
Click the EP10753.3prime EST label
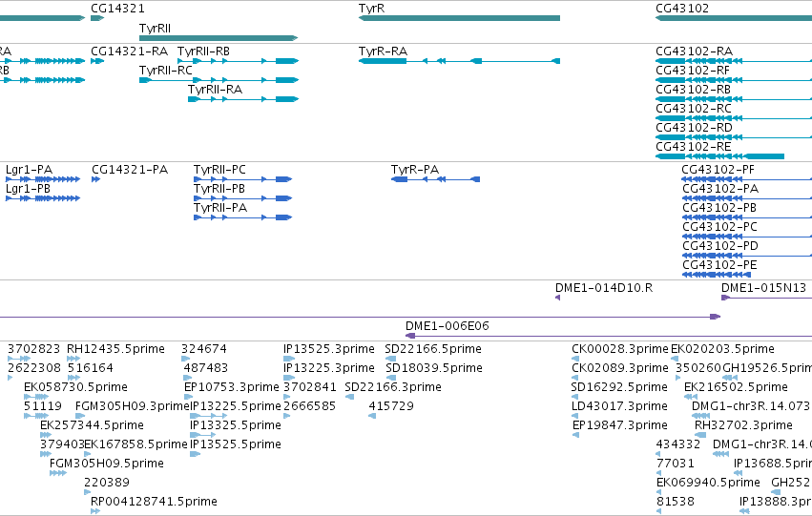(x=232, y=387)
